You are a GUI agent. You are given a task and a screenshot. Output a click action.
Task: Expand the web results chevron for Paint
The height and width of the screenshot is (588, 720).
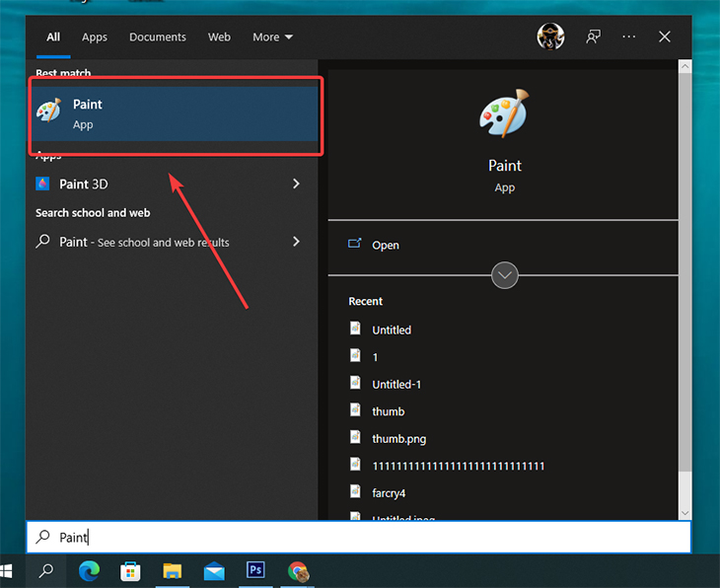point(296,241)
